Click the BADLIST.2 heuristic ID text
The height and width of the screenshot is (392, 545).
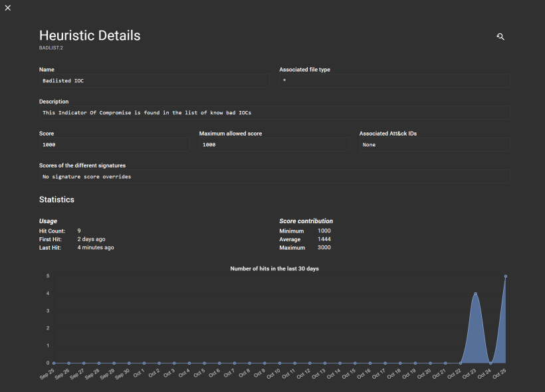51,48
